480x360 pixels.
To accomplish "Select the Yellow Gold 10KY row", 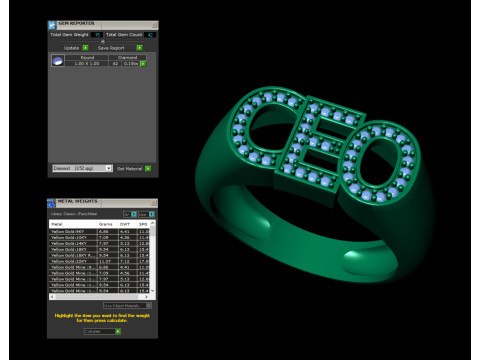I will coord(99,238).
